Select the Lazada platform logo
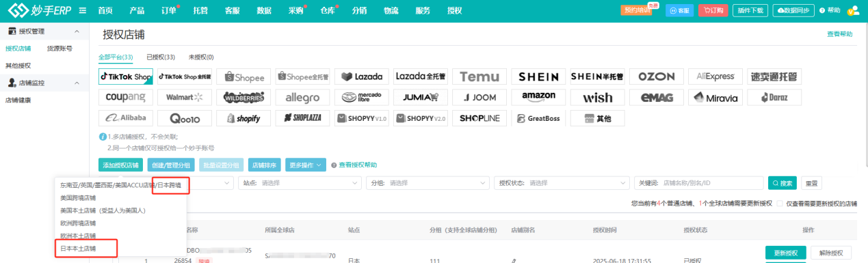 click(x=362, y=77)
